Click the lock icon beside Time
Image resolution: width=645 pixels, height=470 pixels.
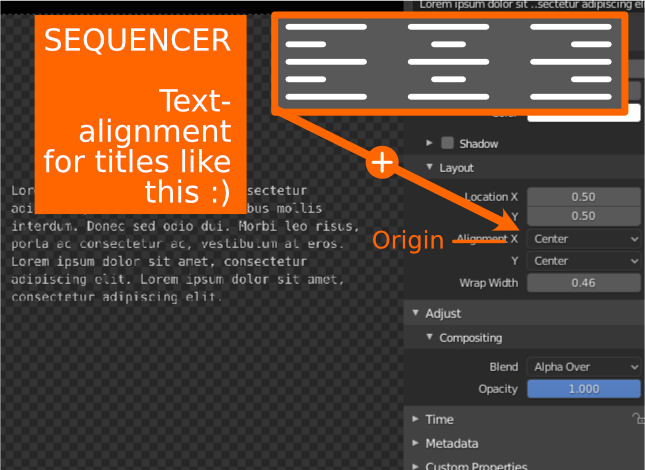(638, 419)
